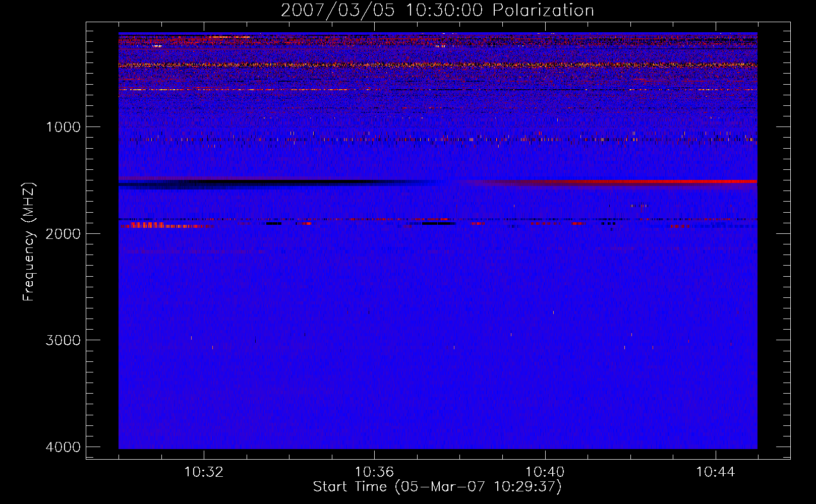Screen dimensions: 816x504
Task: Click the 10:32 time tick label
Action: point(204,472)
